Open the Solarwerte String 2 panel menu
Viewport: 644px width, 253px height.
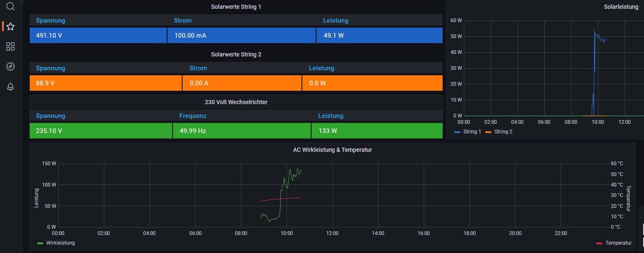pos(236,54)
